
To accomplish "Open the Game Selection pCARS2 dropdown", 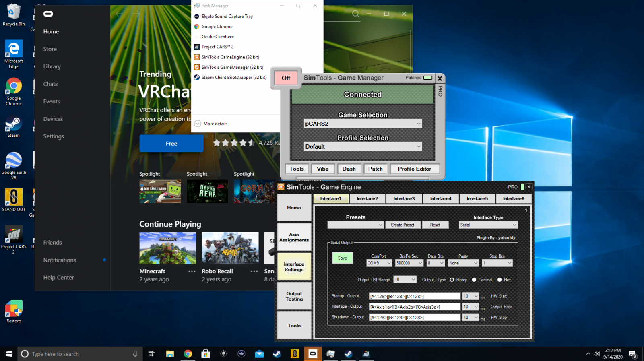I will coord(363,124).
